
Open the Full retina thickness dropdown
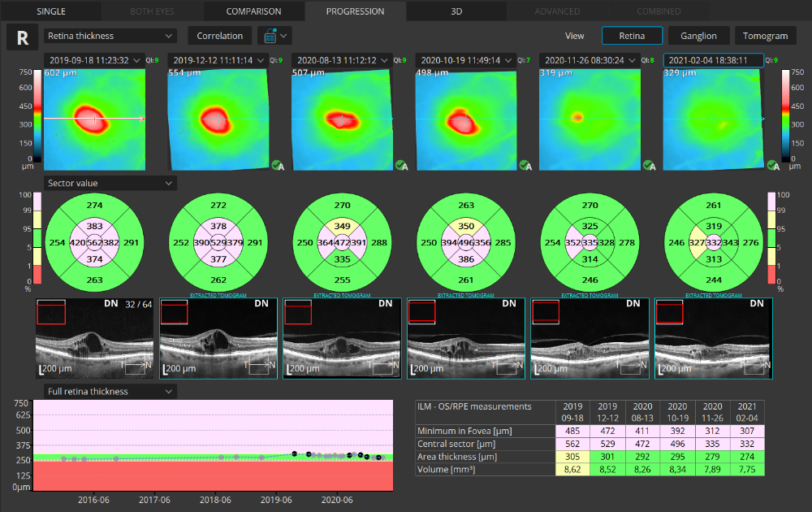point(110,392)
